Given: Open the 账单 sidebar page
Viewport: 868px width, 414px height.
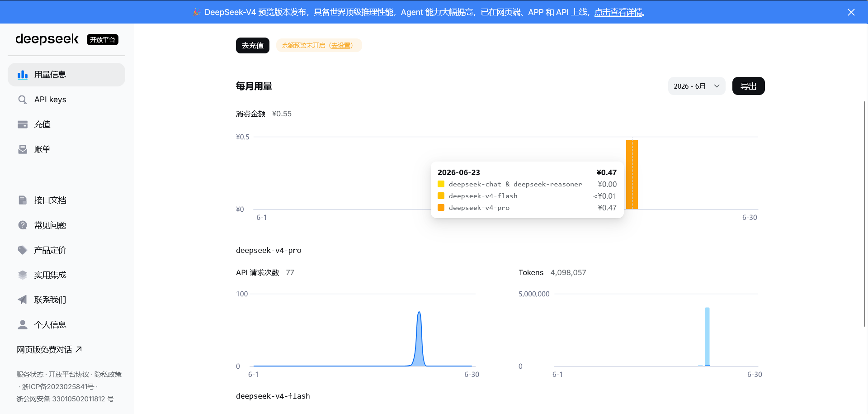Looking at the screenshot, I should point(66,149).
